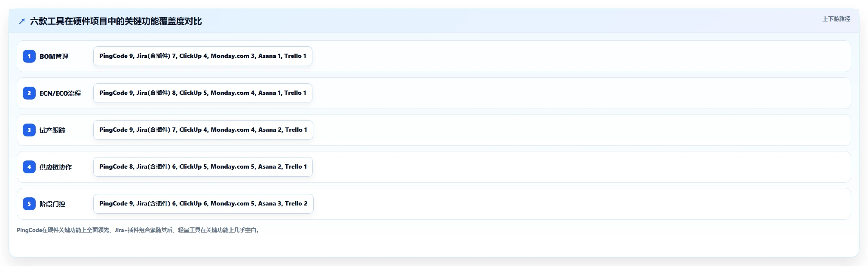Select the 供应链协作 row label

point(55,167)
